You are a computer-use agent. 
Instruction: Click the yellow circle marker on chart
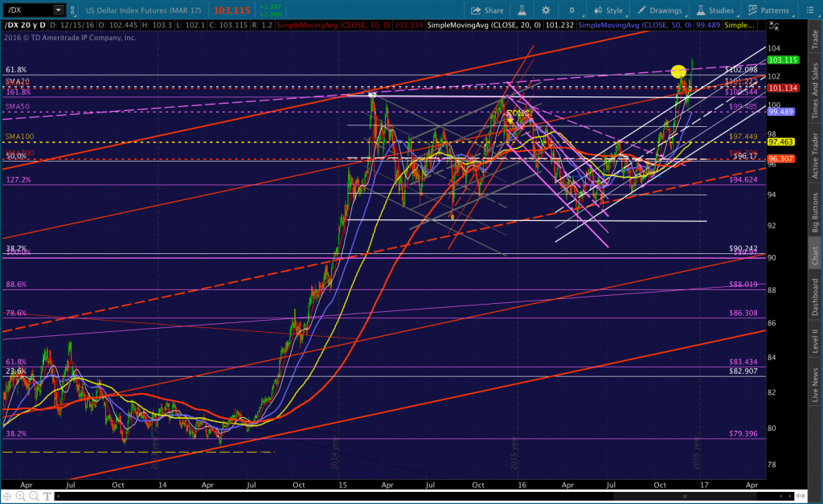pos(678,71)
